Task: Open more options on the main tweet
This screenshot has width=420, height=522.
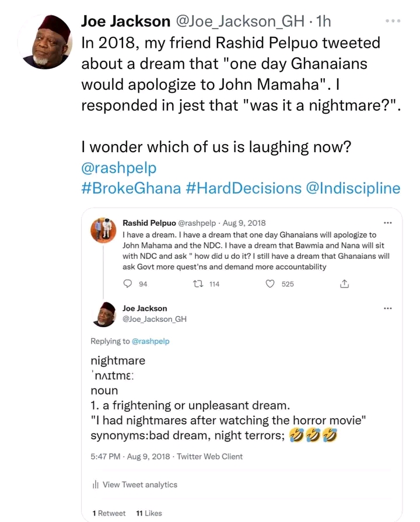Action: [x=393, y=21]
